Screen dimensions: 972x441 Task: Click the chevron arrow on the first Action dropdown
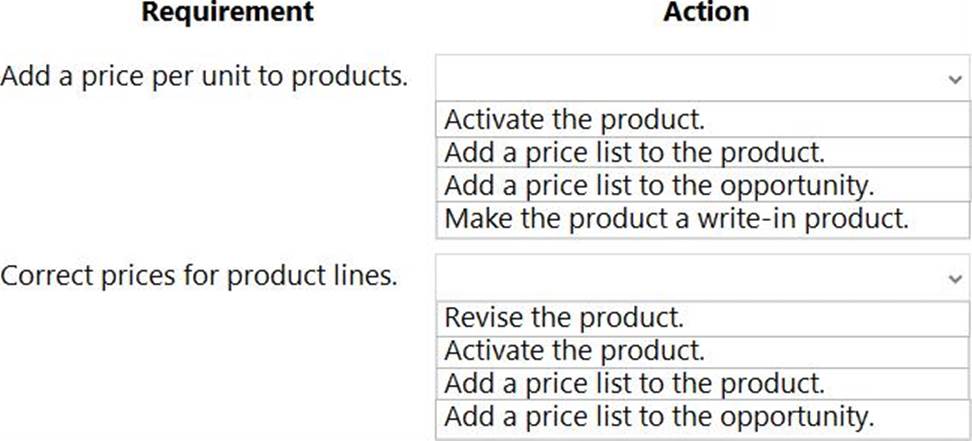coord(955,79)
